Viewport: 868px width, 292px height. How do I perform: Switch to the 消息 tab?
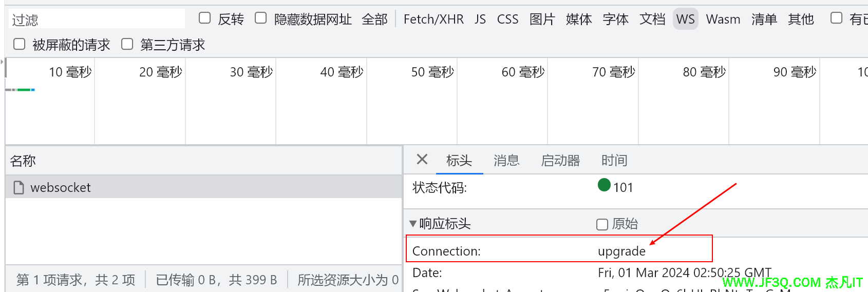pos(506,161)
